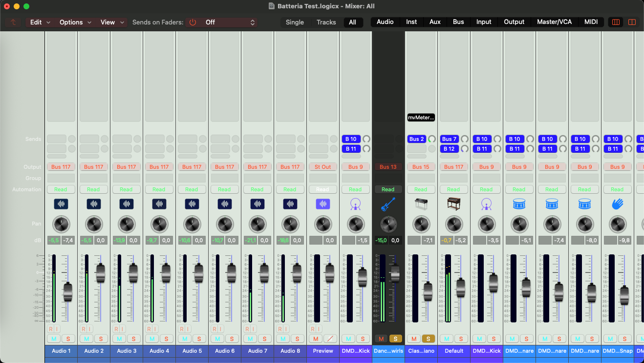Image resolution: width=644 pixels, height=363 pixels.
Task: Filter mixer by Aux channel type
Action: 435,22
